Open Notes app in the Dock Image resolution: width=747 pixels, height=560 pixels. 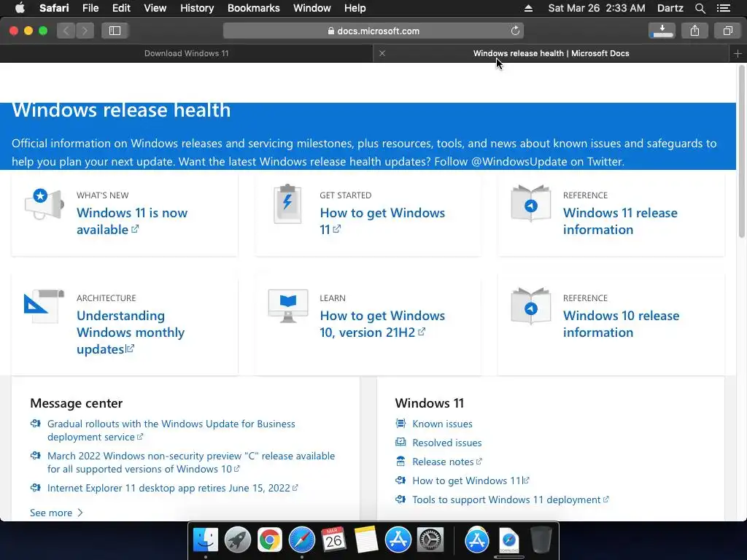366,540
